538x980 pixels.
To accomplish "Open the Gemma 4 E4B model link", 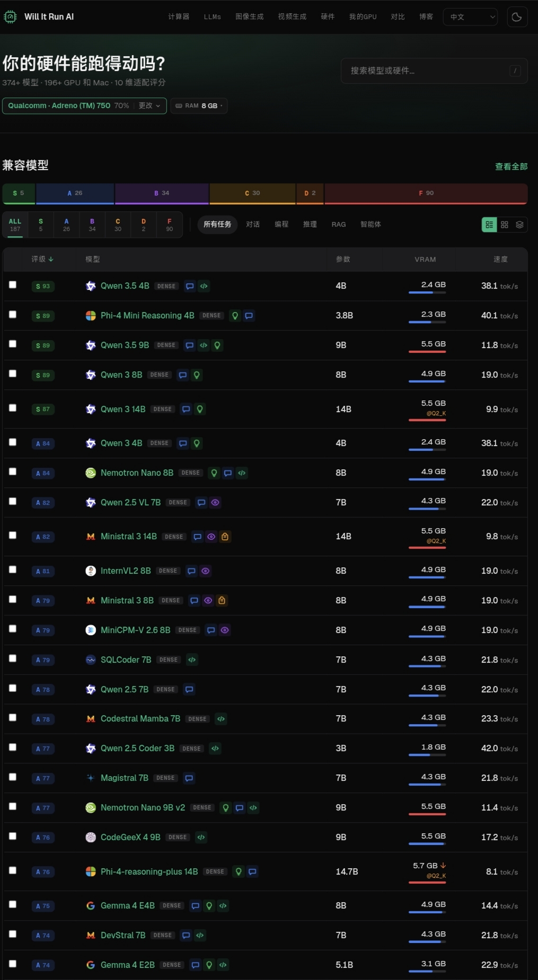I will point(128,906).
